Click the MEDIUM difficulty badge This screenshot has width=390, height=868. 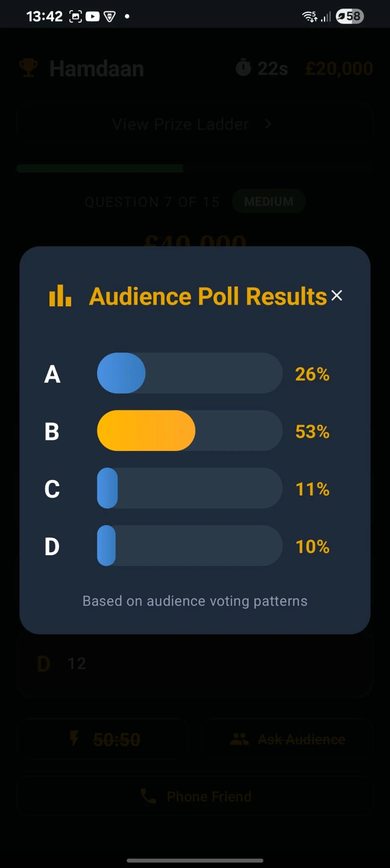click(268, 201)
